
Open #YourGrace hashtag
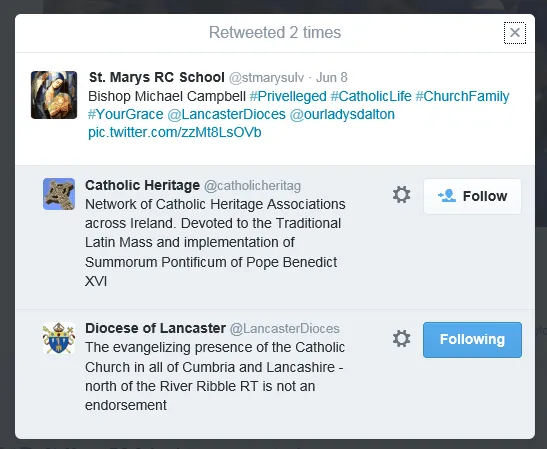(126, 114)
